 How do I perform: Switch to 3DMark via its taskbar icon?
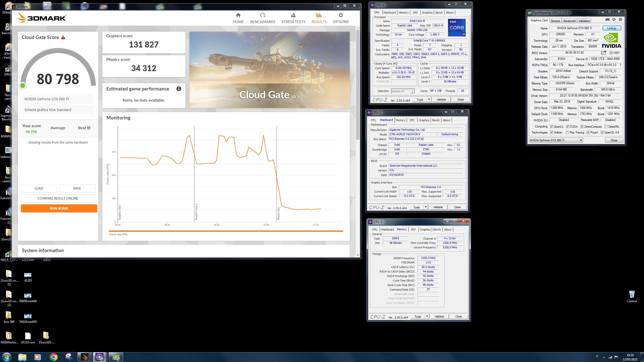pos(84,357)
